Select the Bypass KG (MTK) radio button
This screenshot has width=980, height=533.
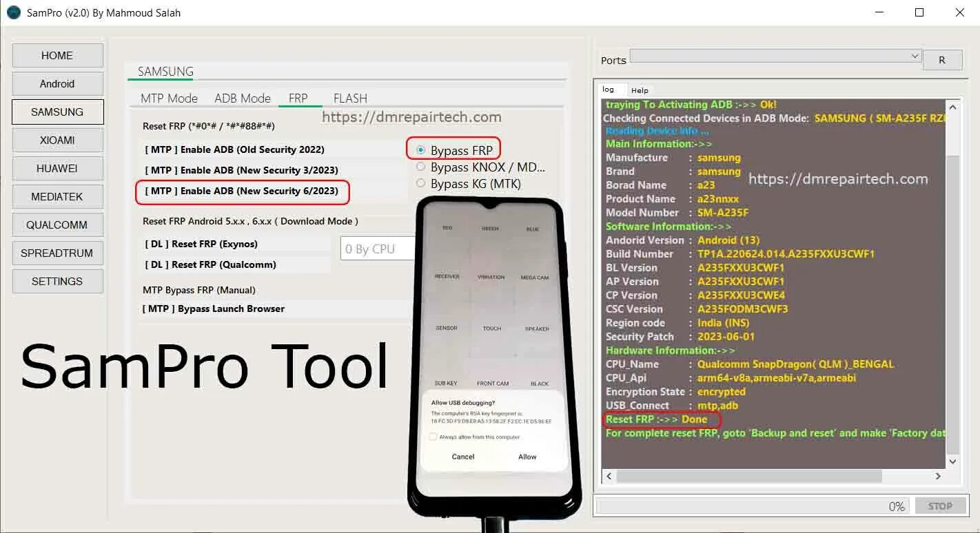[x=421, y=183]
